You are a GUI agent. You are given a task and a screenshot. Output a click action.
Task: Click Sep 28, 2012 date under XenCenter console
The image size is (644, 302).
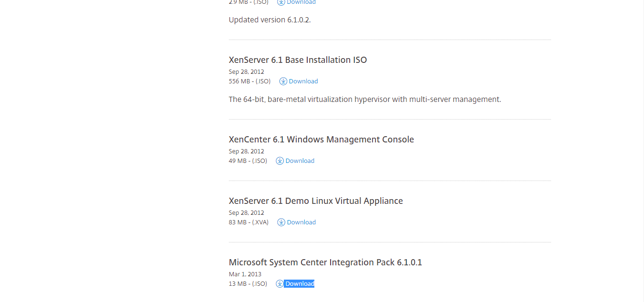[247, 151]
